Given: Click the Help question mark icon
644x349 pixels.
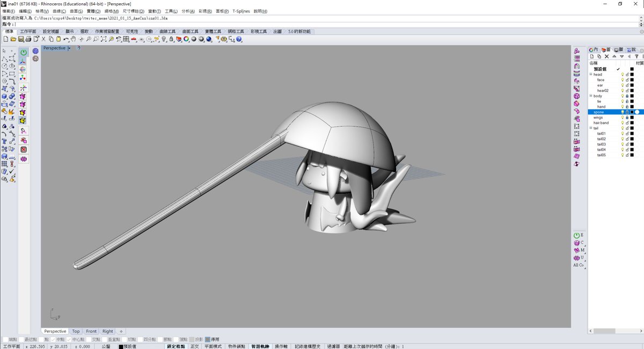Looking at the screenshot, I should 239,39.
